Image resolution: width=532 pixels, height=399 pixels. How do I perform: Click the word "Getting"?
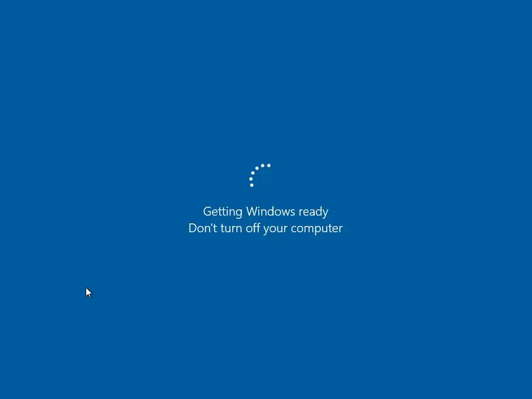[222, 212]
